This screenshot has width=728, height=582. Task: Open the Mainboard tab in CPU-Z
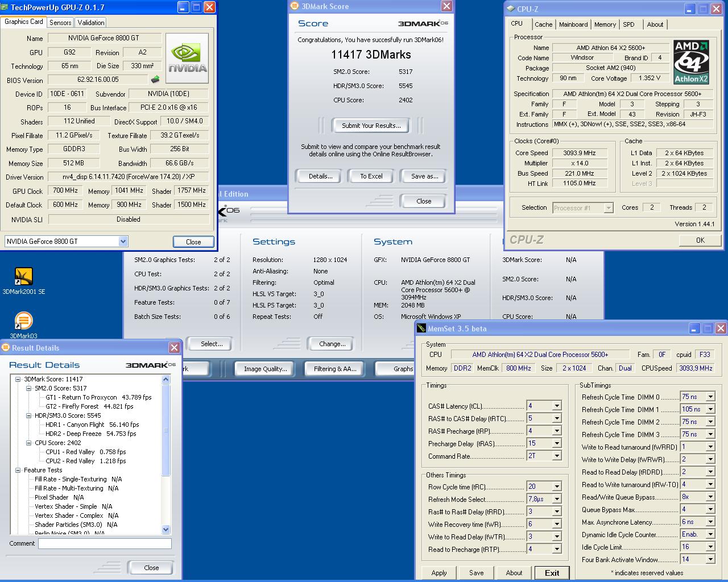(x=573, y=24)
